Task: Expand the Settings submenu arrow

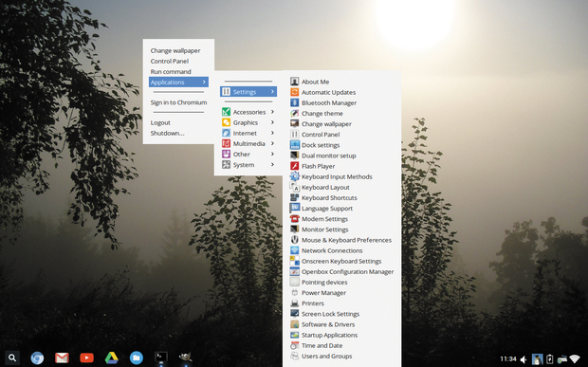Action: (x=272, y=91)
